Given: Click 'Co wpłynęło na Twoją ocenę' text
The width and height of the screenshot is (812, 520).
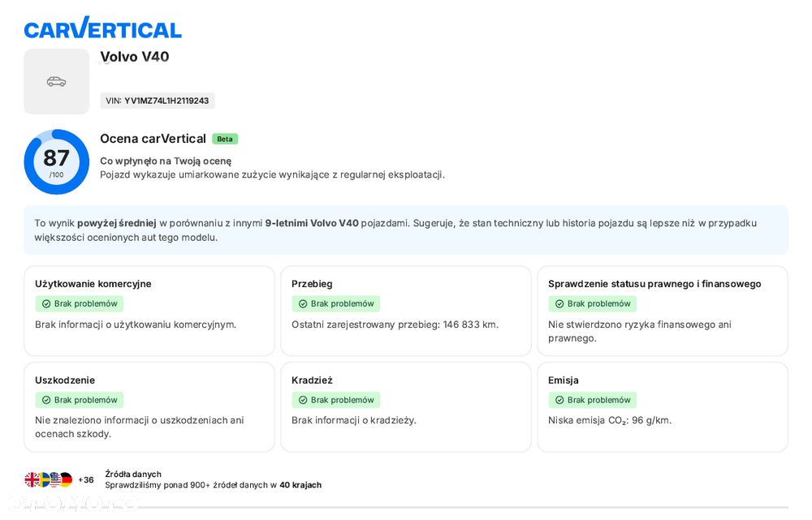Looking at the screenshot, I should pos(166,161).
